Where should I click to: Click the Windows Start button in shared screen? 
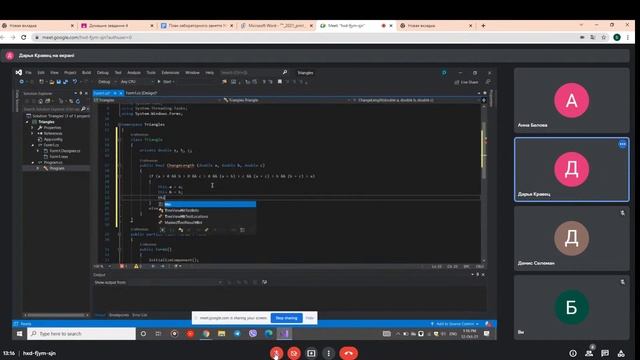pos(19,333)
